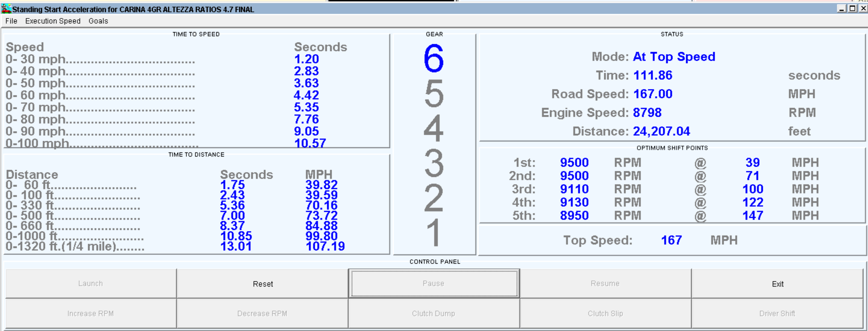Click the quarter mile speed 107.19
This screenshot has height=331, width=868.
pyautogui.click(x=325, y=246)
